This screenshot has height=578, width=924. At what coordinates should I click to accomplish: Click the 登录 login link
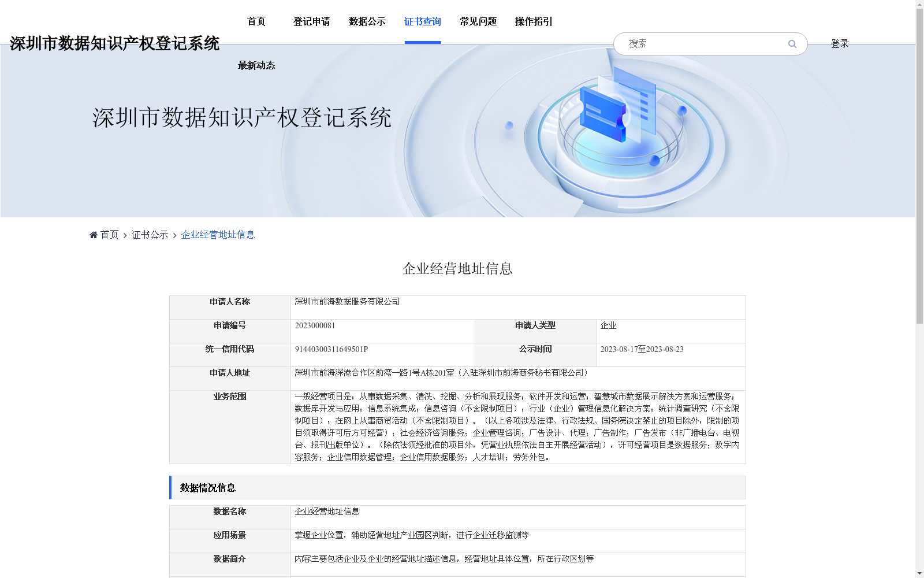pyautogui.click(x=840, y=44)
